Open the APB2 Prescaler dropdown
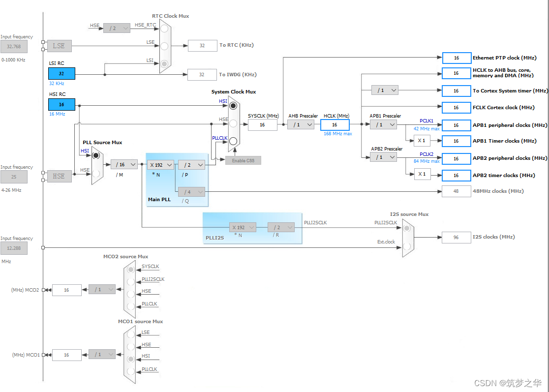This screenshot has width=549, height=392. pyautogui.click(x=383, y=157)
